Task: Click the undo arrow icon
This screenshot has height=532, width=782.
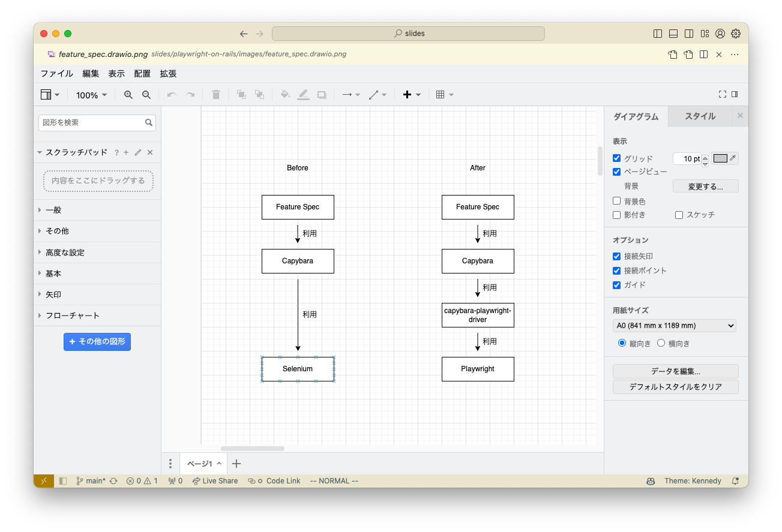Action: pos(172,95)
